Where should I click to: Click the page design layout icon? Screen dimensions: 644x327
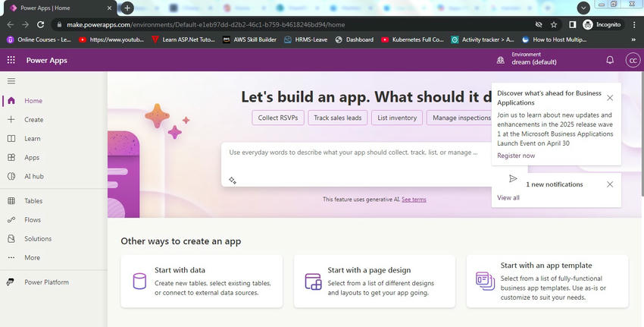click(x=313, y=281)
